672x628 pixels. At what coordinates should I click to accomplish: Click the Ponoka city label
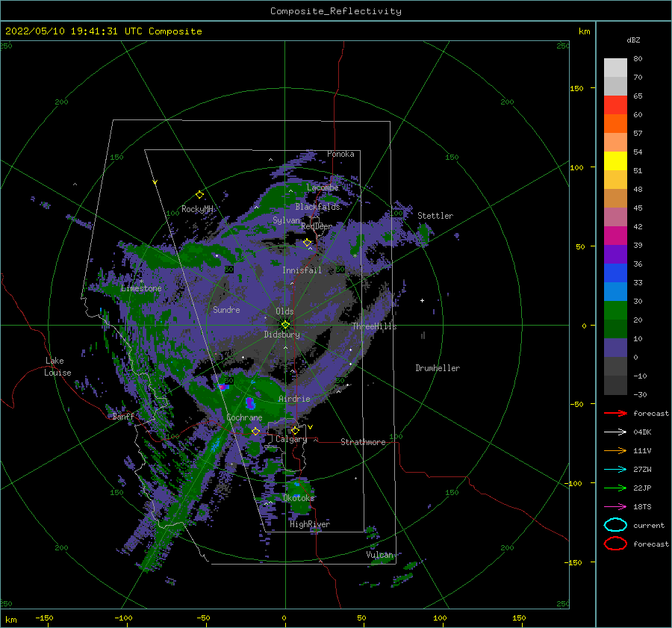coord(340,154)
